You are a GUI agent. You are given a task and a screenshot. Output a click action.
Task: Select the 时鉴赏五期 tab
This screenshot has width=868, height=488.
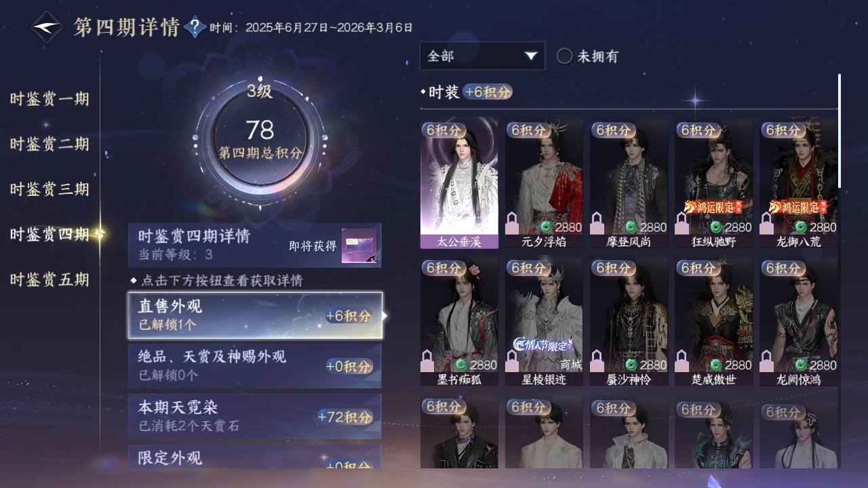(50, 279)
